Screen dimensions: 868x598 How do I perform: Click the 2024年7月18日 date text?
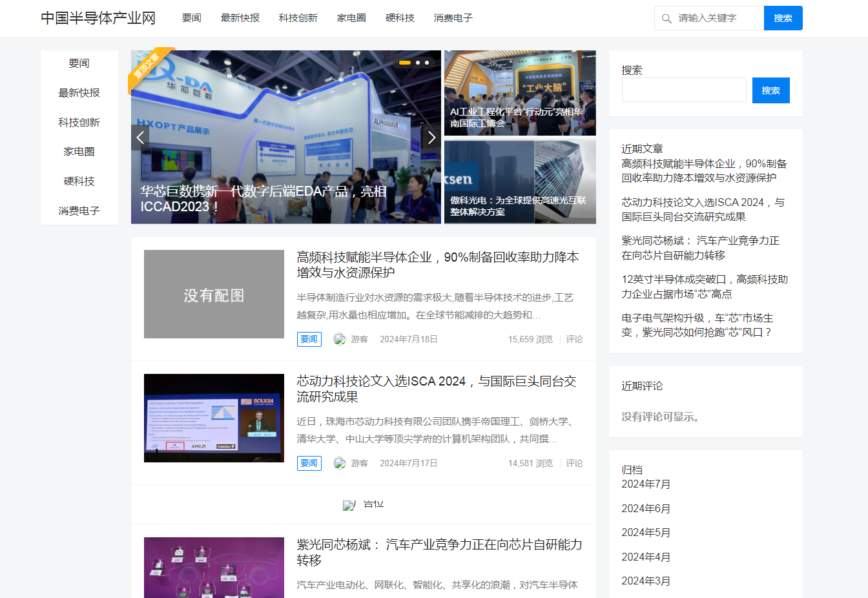409,339
